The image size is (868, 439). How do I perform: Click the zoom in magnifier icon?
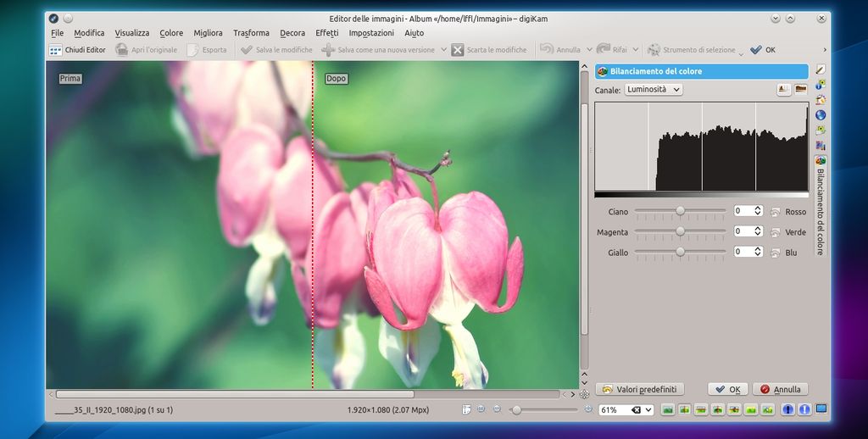point(589,409)
